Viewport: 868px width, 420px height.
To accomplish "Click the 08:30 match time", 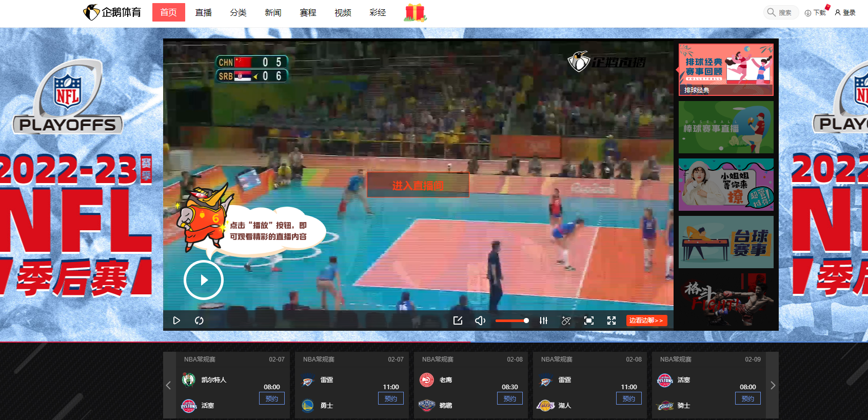I will pos(510,387).
